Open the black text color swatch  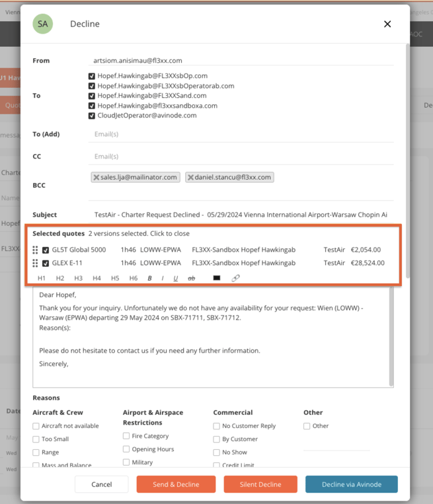click(x=217, y=278)
